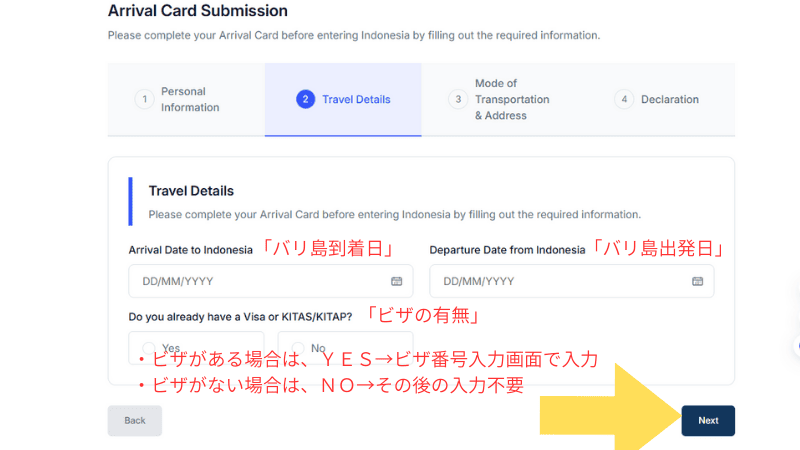Click the Next button
Viewport: 800px width, 450px height.
click(x=708, y=420)
